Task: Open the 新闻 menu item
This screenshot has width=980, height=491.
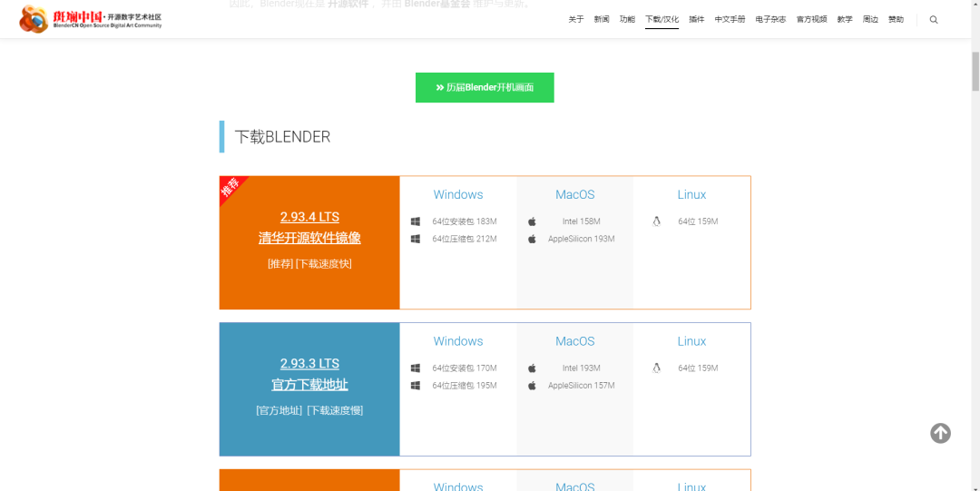Action: point(602,19)
